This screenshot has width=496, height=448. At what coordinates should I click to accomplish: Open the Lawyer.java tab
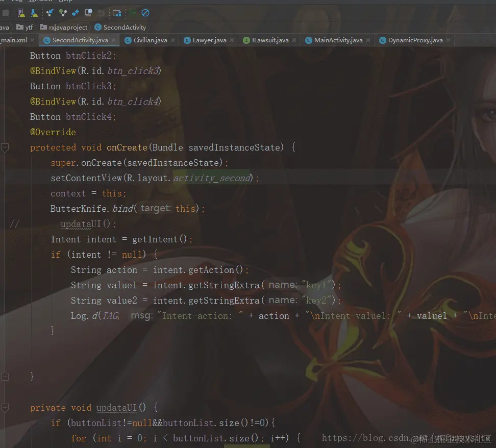tap(205, 40)
